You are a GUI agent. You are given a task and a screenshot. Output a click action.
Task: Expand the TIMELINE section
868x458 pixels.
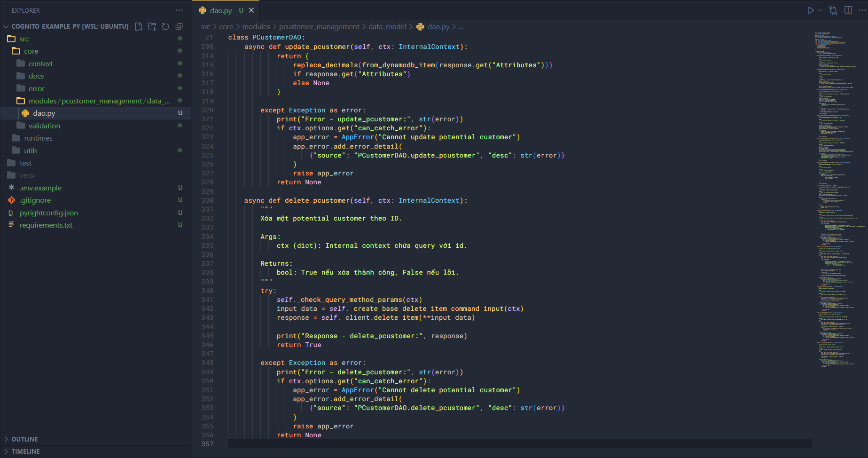25,451
